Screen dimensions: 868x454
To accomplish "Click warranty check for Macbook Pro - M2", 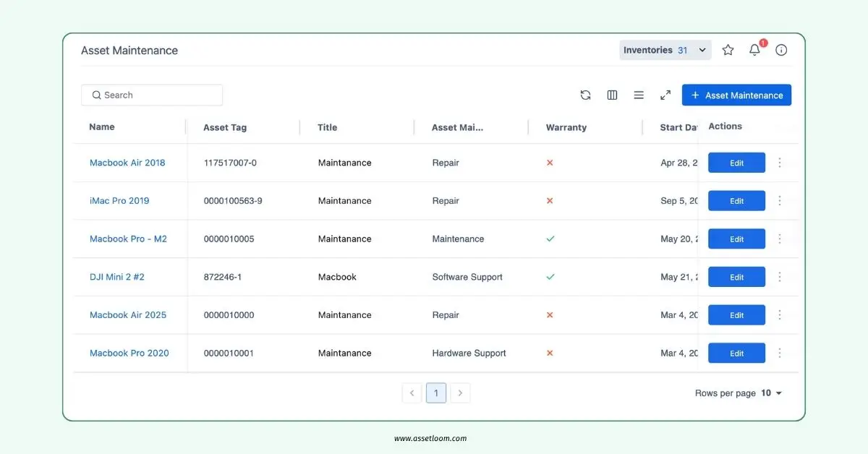I will coord(550,239).
